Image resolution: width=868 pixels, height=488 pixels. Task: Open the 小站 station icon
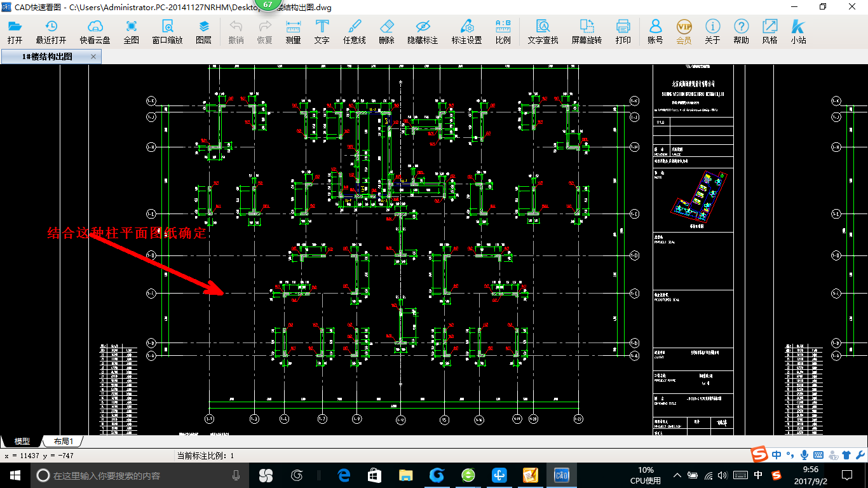click(798, 32)
